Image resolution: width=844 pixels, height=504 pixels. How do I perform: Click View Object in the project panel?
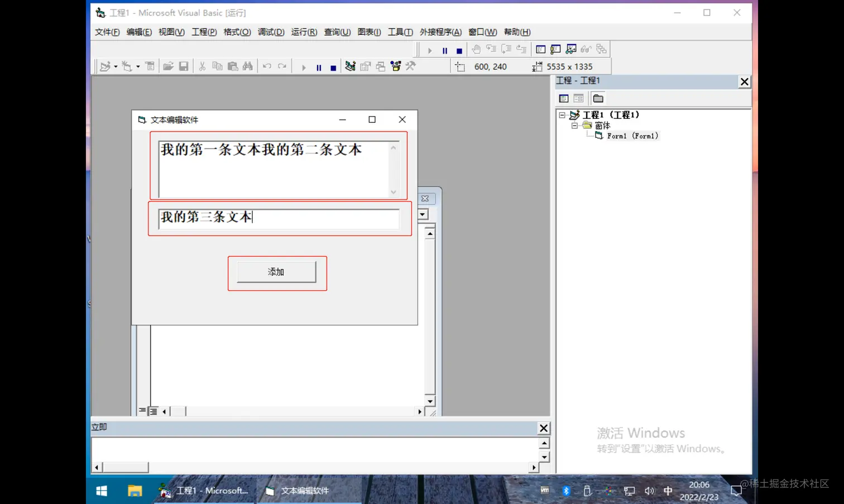click(579, 98)
